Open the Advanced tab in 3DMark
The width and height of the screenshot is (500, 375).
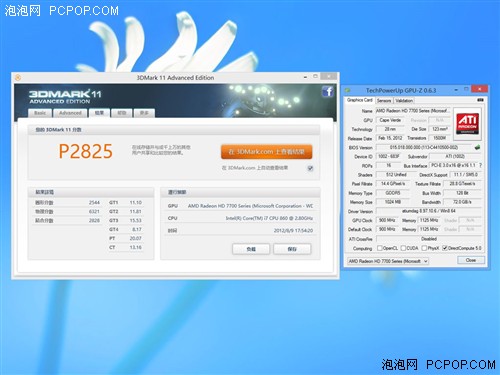(70, 113)
